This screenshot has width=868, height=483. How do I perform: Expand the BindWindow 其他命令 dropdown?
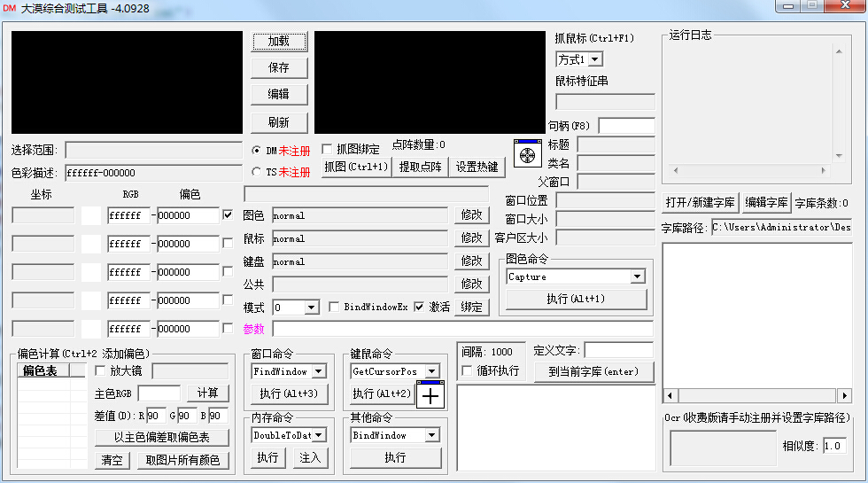point(432,435)
